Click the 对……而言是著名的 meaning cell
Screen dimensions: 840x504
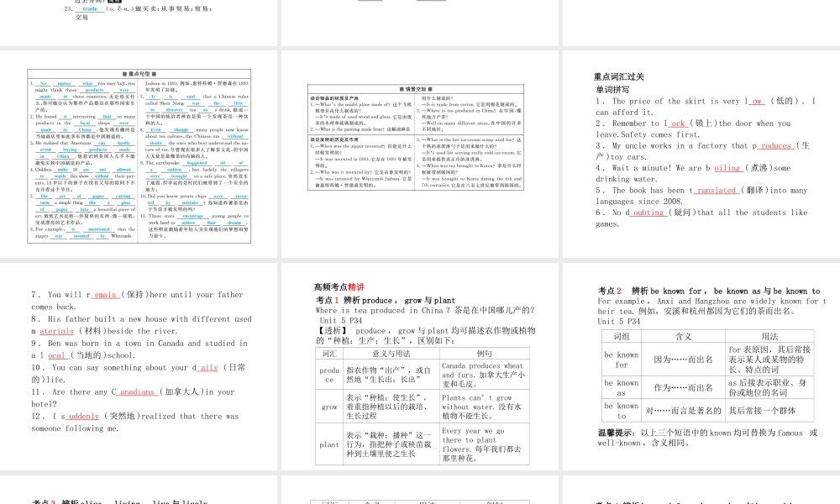[x=683, y=410]
